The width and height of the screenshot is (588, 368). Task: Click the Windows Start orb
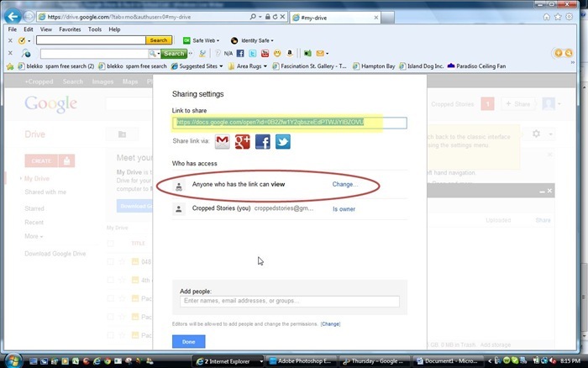13,361
